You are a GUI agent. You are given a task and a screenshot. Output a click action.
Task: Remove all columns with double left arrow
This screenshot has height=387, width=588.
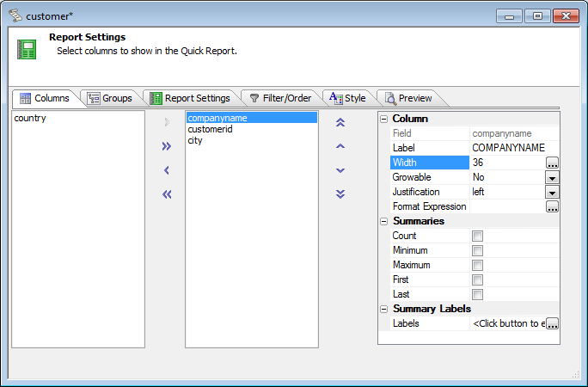click(x=167, y=194)
